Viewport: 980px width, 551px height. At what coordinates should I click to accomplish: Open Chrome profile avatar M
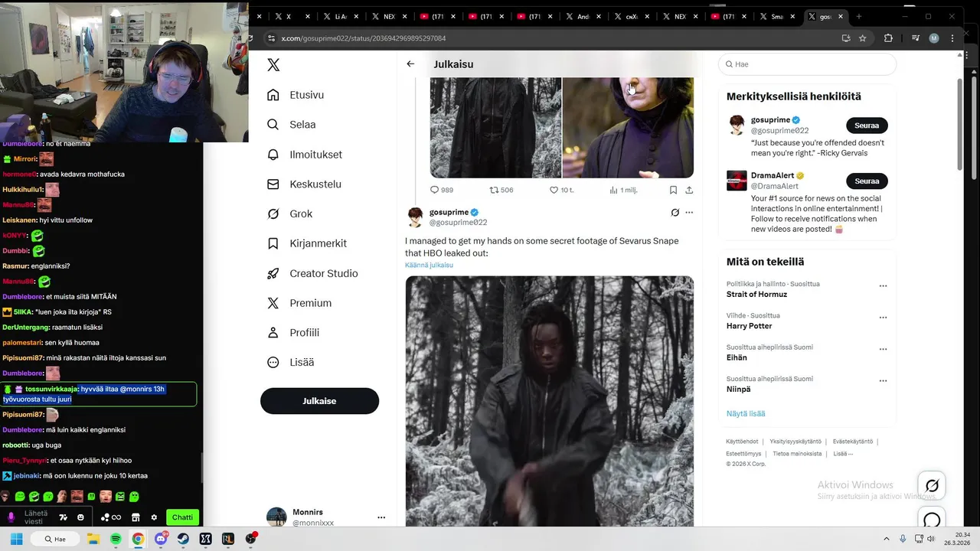click(934, 38)
